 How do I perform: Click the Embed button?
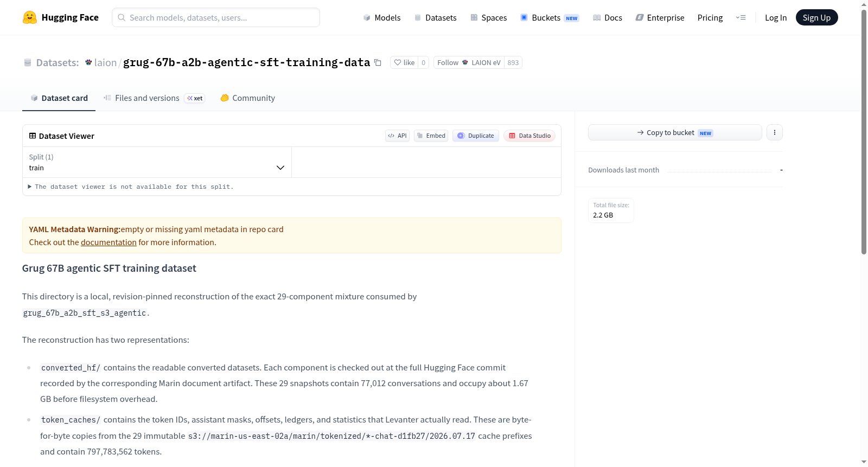[x=431, y=136]
